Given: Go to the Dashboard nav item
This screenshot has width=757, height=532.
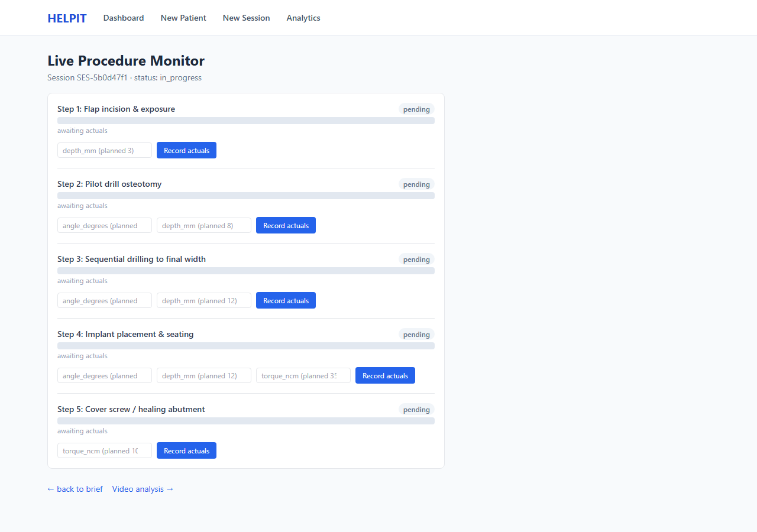Looking at the screenshot, I should (x=124, y=18).
